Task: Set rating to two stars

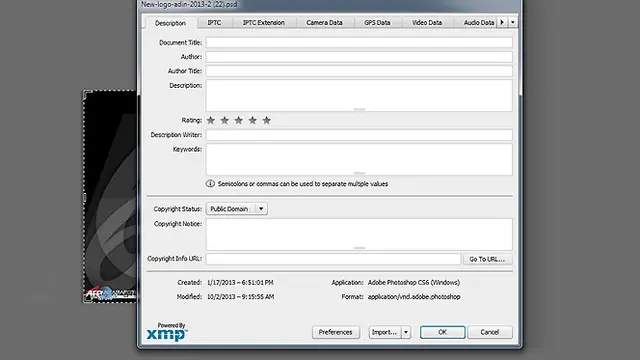Action: 224,120
